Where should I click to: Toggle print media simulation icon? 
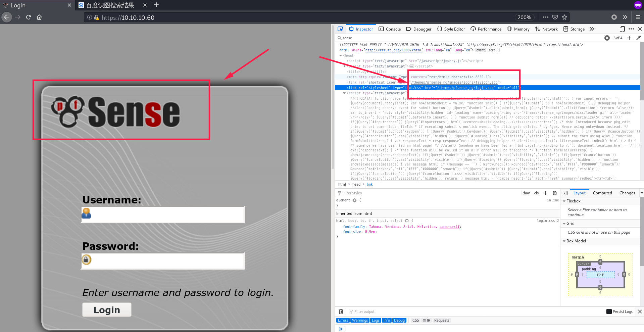[x=555, y=193]
